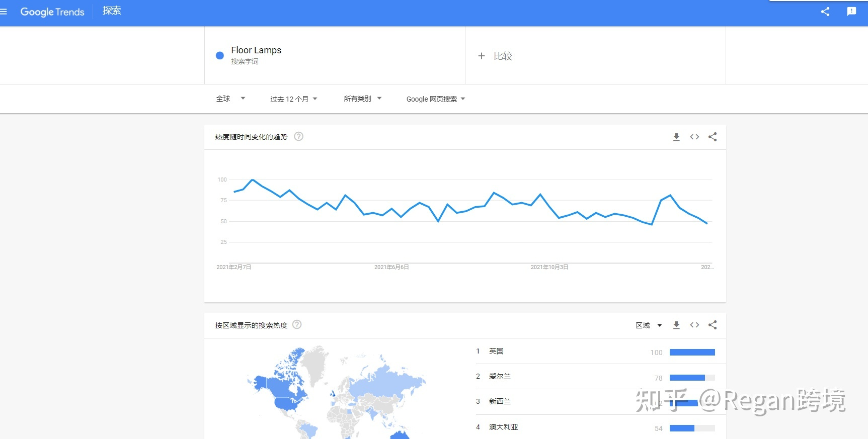Download the interest over time chart data

click(x=676, y=137)
